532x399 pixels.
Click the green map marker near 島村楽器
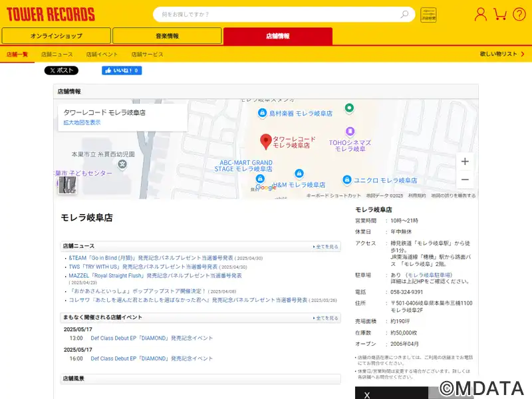[349, 108]
